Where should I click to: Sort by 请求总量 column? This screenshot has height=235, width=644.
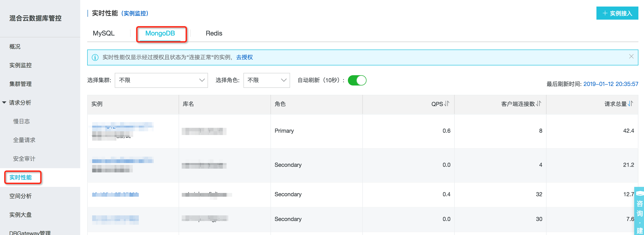630,103
